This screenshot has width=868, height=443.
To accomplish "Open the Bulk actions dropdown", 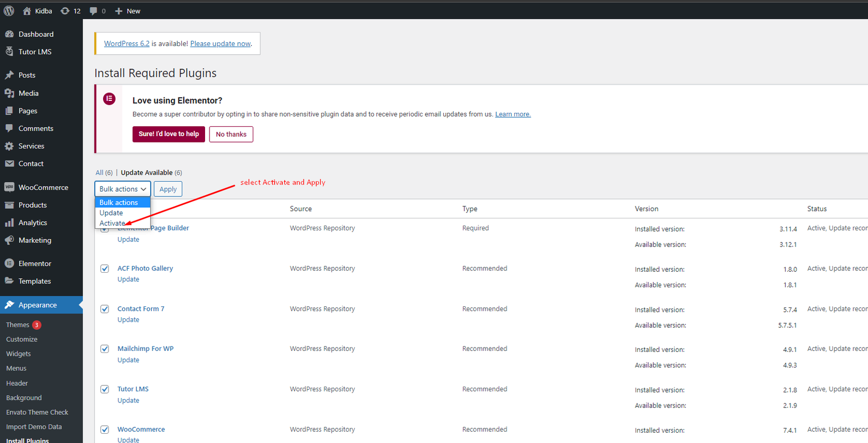I will [123, 189].
